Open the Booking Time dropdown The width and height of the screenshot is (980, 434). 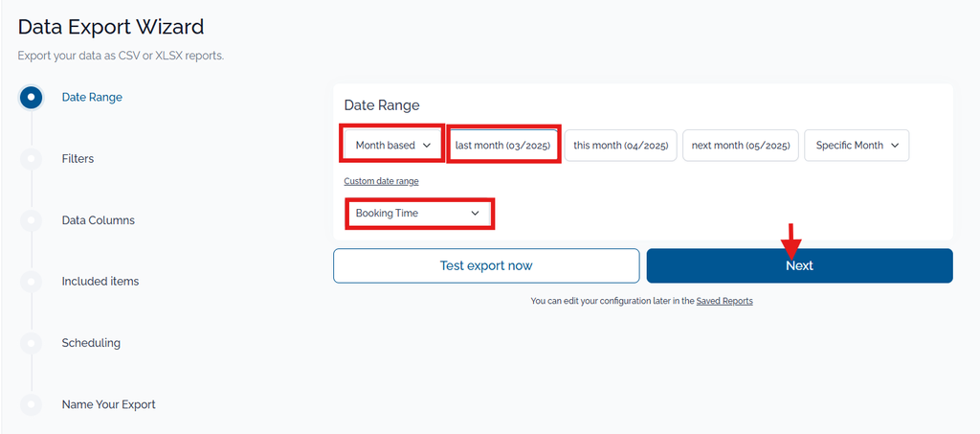419,214
